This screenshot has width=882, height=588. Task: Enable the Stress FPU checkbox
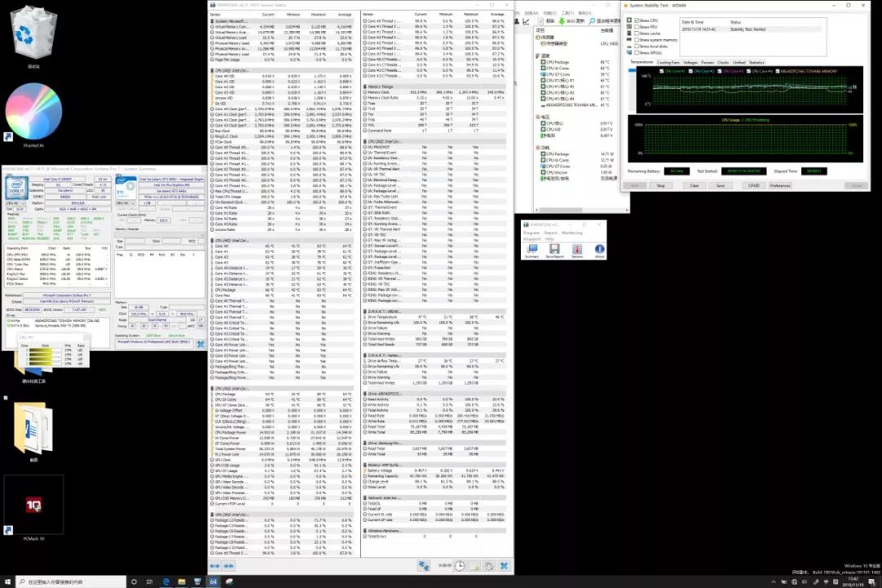click(x=636, y=26)
